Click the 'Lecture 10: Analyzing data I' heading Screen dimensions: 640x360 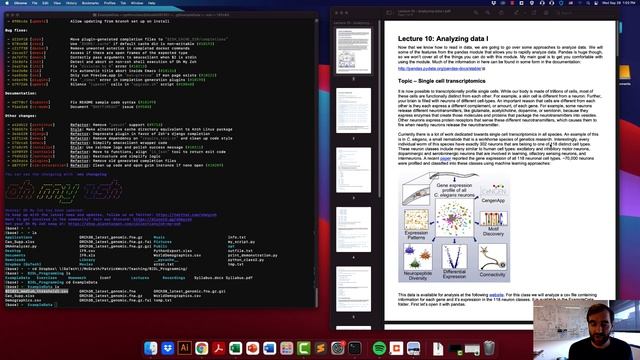pyautogui.click(x=443, y=39)
